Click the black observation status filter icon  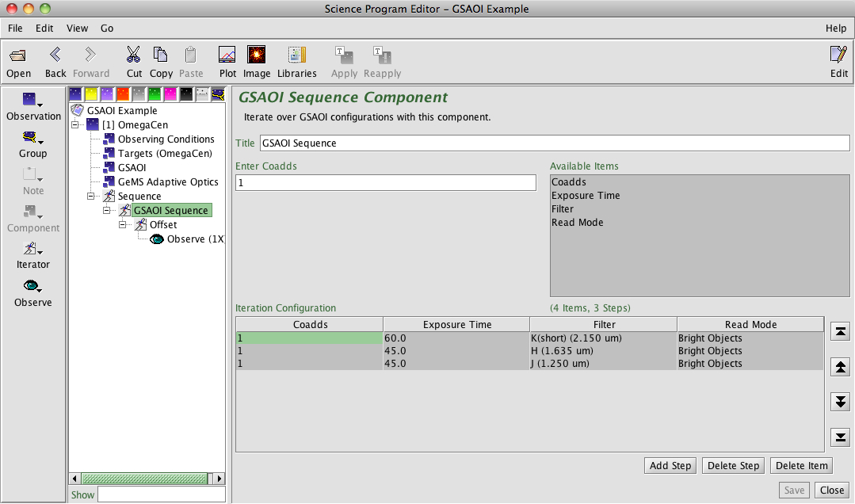(186, 94)
